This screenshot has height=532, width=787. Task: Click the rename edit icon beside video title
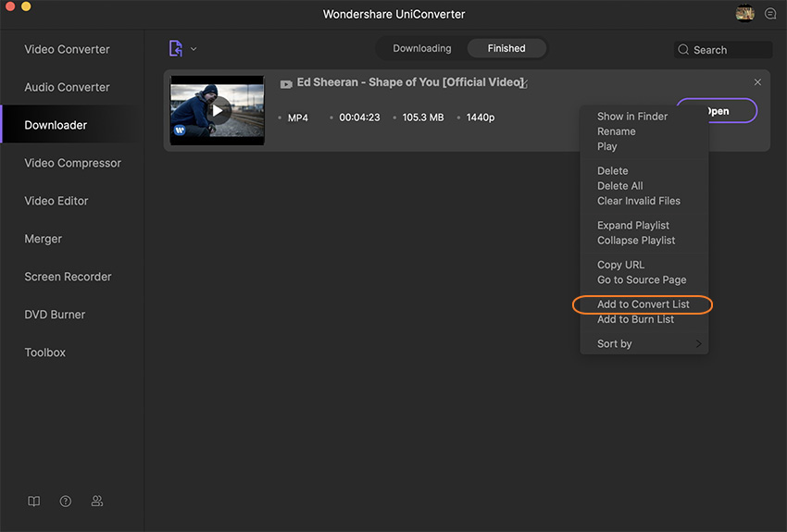click(524, 84)
